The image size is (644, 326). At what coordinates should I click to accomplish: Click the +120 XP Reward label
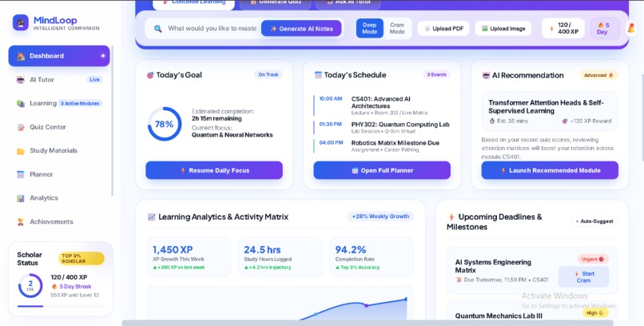pyautogui.click(x=586, y=121)
